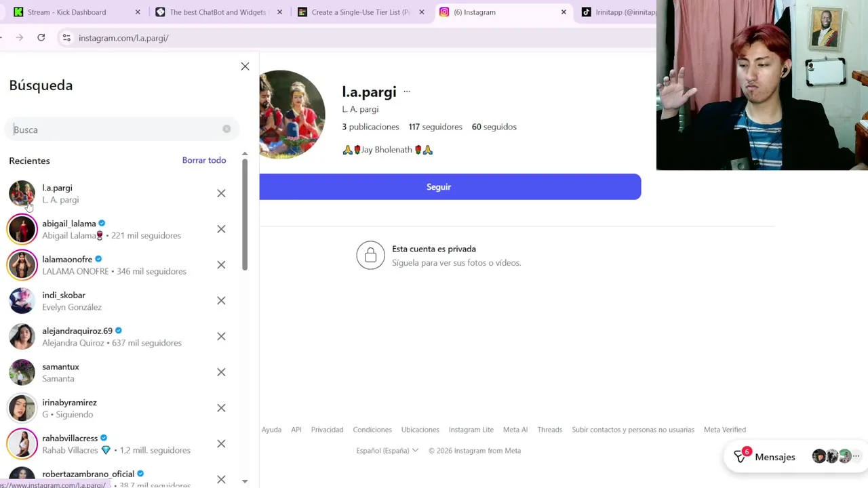The height and width of the screenshot is (488, 868).
Task: Select robertazambrano_oficial recent search result
Action: (122, 478)
